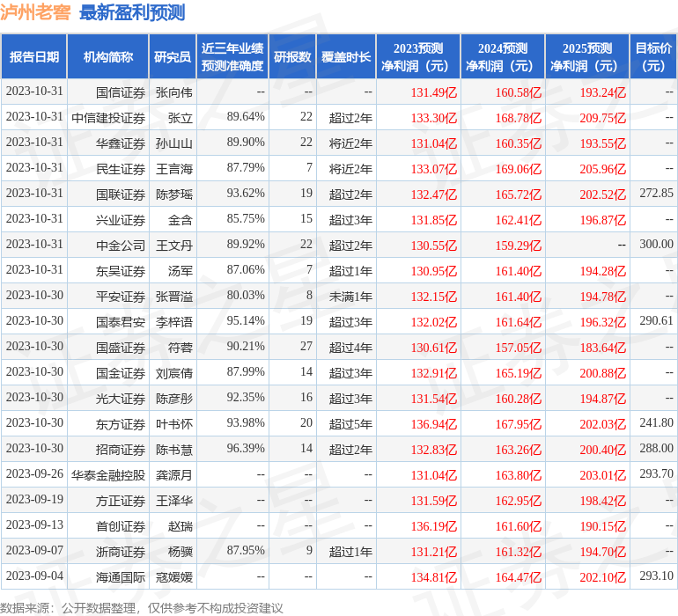Viewport: 678px width, 616px height.
Task: Click accuracy value 89.64%
Action: (246, 117)
